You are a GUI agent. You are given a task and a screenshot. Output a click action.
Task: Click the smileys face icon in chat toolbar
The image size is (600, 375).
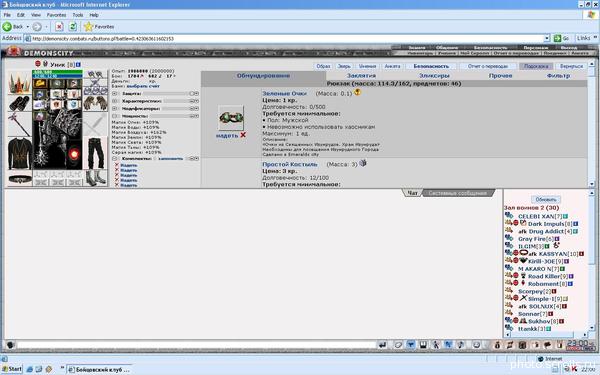(x=476, y=345)
